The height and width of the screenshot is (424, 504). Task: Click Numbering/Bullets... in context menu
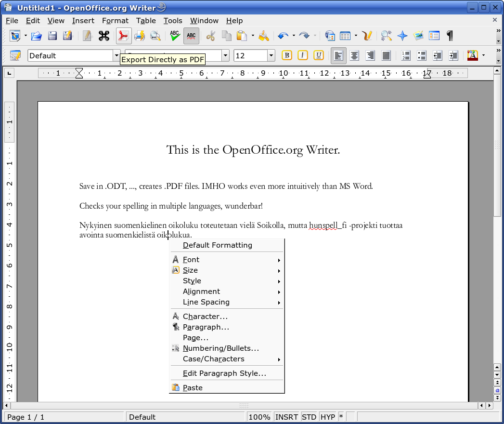227,348
